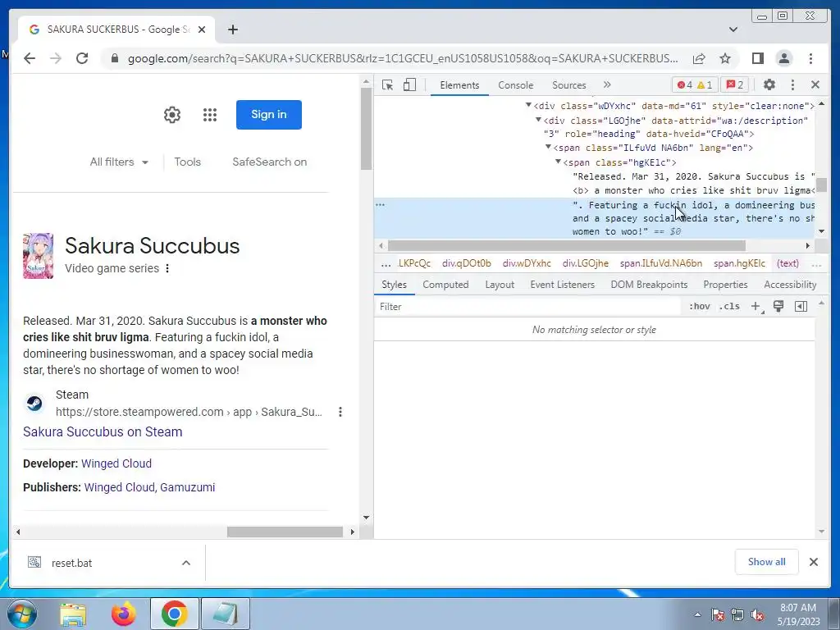
Task: Click the Tools search option
Action: click(188, 162)
